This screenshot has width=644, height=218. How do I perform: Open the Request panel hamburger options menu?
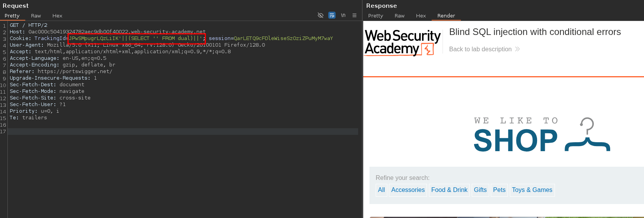354,15
